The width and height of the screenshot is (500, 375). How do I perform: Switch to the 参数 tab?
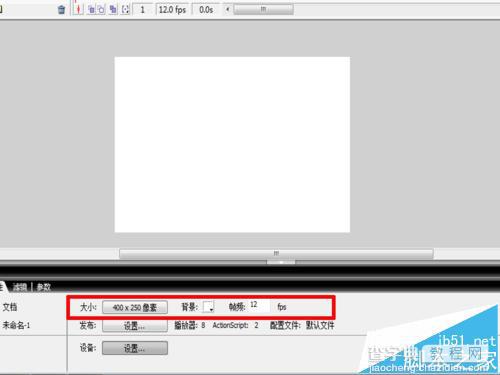coord(43,287)
